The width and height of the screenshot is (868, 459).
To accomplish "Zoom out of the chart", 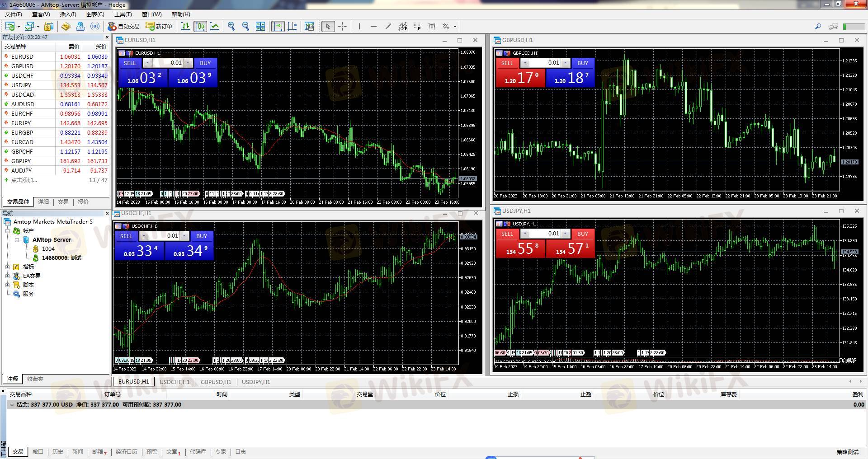I will coord(246,26).
